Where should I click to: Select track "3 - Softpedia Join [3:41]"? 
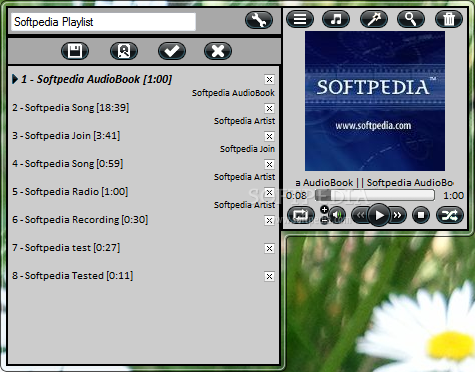pos(66,136)
